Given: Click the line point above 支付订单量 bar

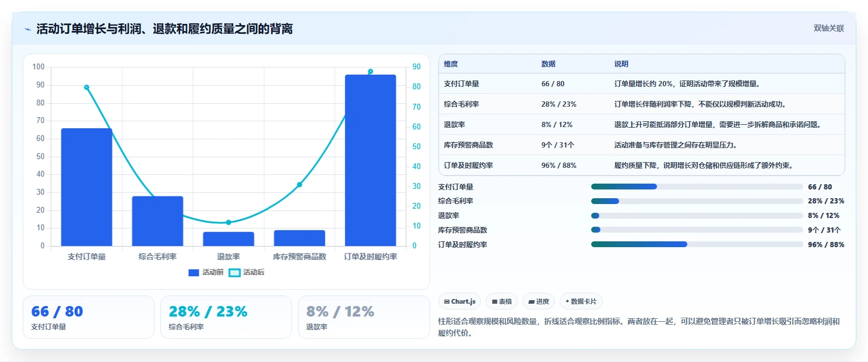Looking at the screenshot, I should pyautogui.click(x=86, y=87).
